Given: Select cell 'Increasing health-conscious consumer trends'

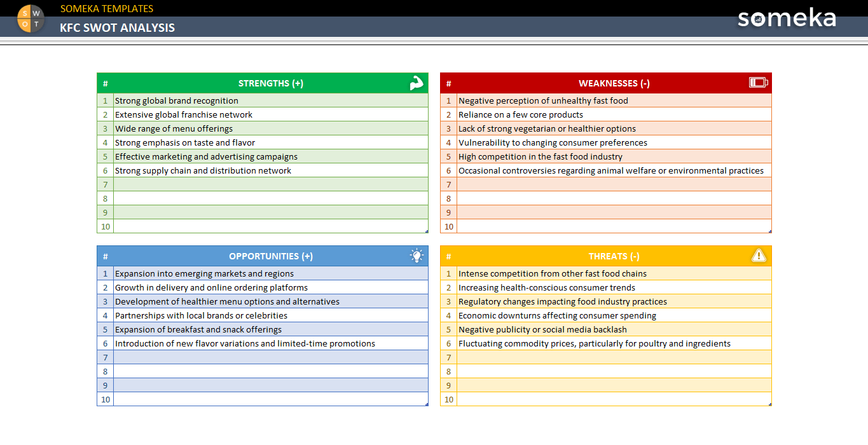Looking at the screenshot, I should (x=614, y=287).
